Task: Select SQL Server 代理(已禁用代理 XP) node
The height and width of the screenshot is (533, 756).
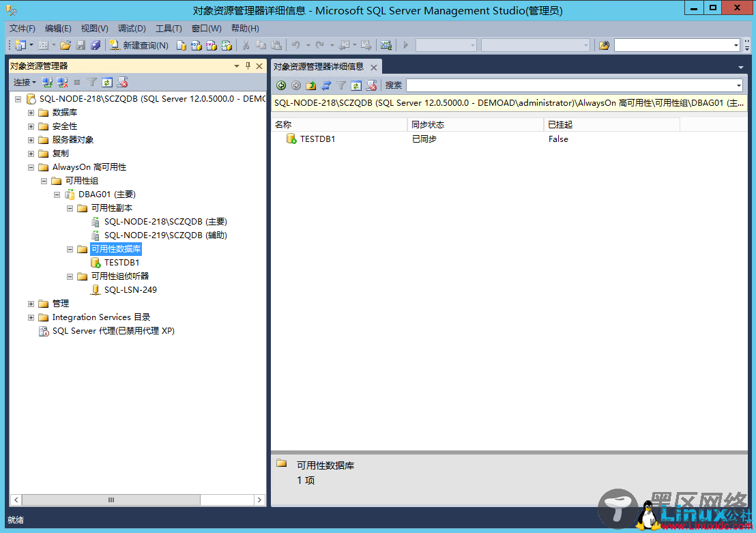Action: pyautogui.click(x=113, y=331)
